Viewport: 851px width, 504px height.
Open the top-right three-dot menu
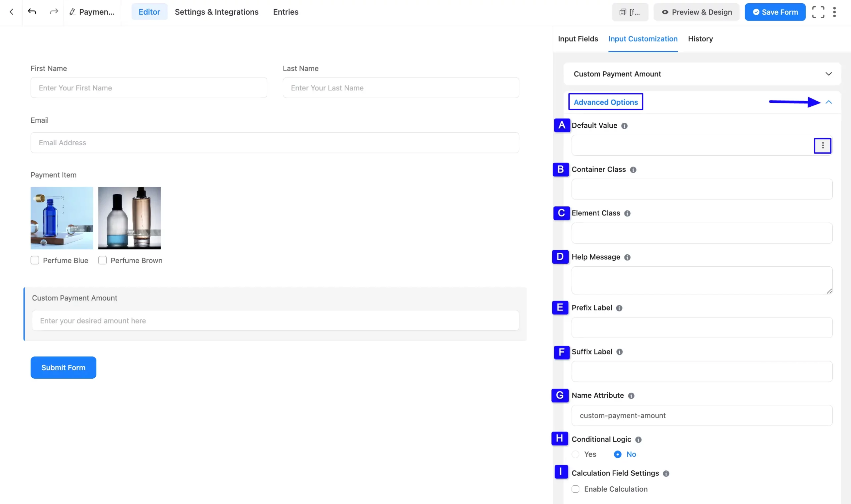834,12
